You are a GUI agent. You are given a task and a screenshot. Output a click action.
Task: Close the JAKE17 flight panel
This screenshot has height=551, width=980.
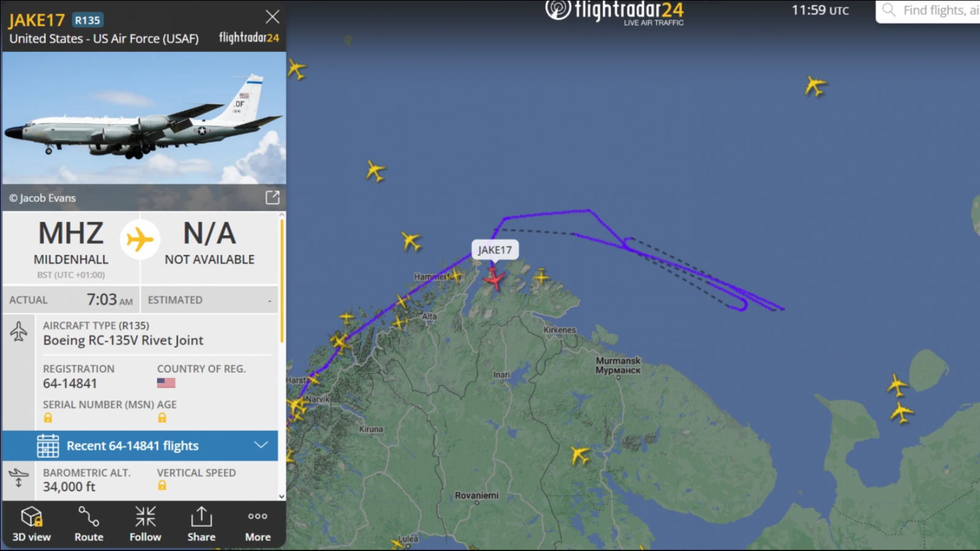pos(272,17)
